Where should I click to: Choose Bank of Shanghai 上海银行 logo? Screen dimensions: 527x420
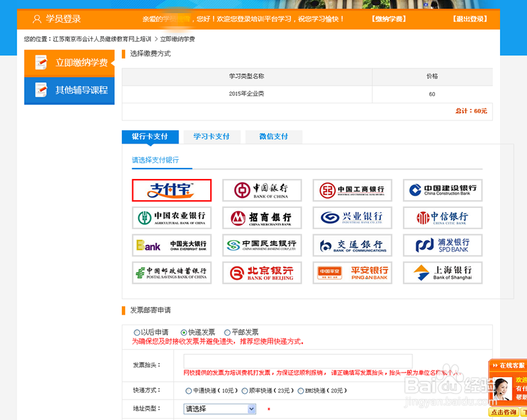pos(443,273)
